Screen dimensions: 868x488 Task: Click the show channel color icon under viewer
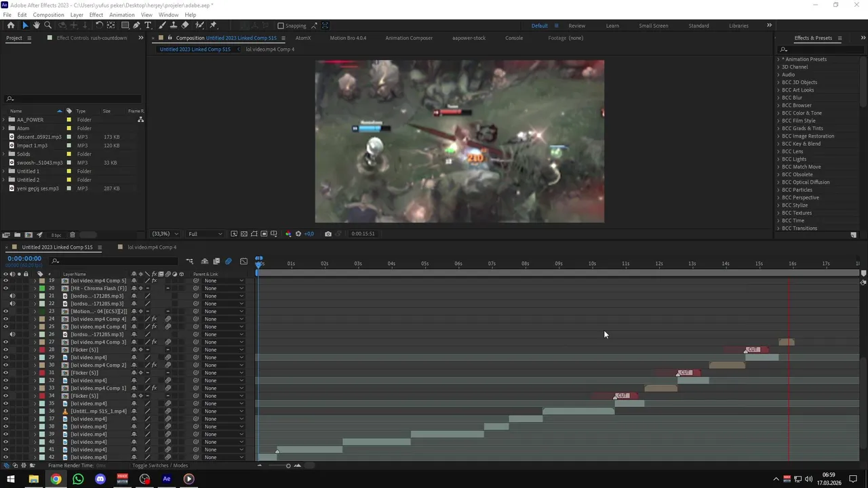[x=288, y=234]
